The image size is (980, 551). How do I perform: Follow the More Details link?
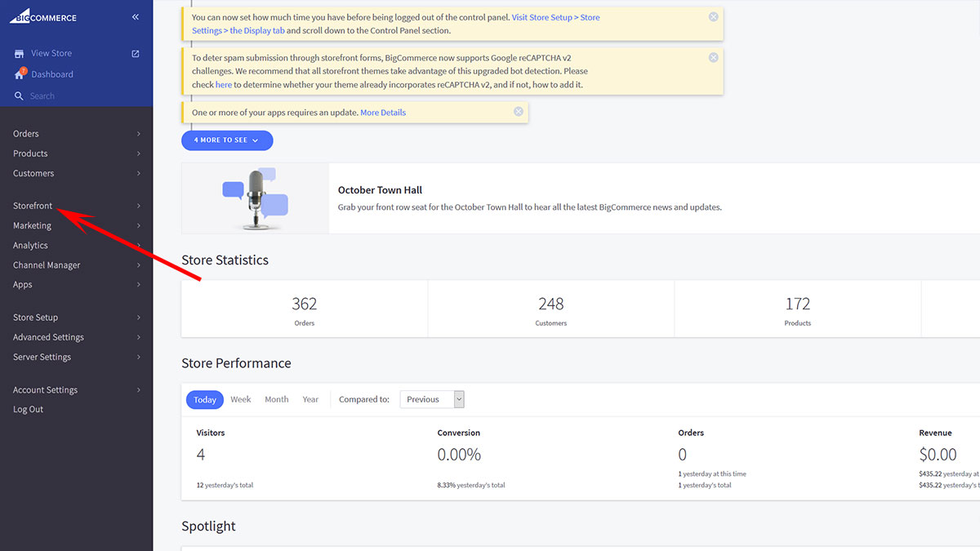(x=383, y=113)
